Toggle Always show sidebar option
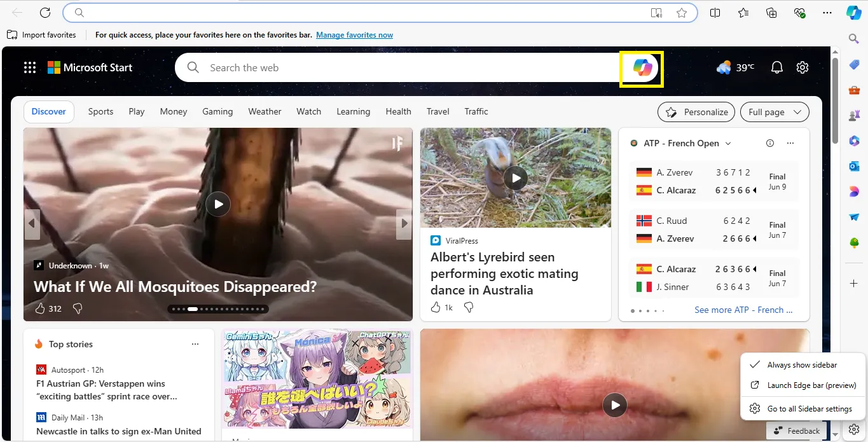 (801, 365)
